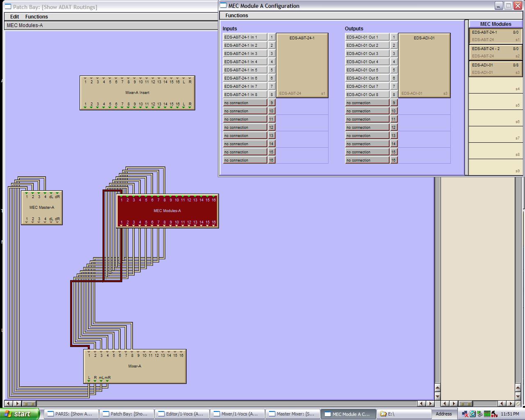
Task: Click Patch Bay canvas vertical scrollbar down arrow
Action: (437, 396)
